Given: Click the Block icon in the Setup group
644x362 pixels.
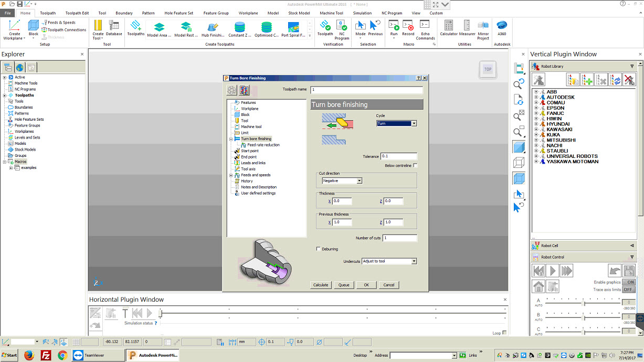Looking at the screenshot, I should 34,28.
